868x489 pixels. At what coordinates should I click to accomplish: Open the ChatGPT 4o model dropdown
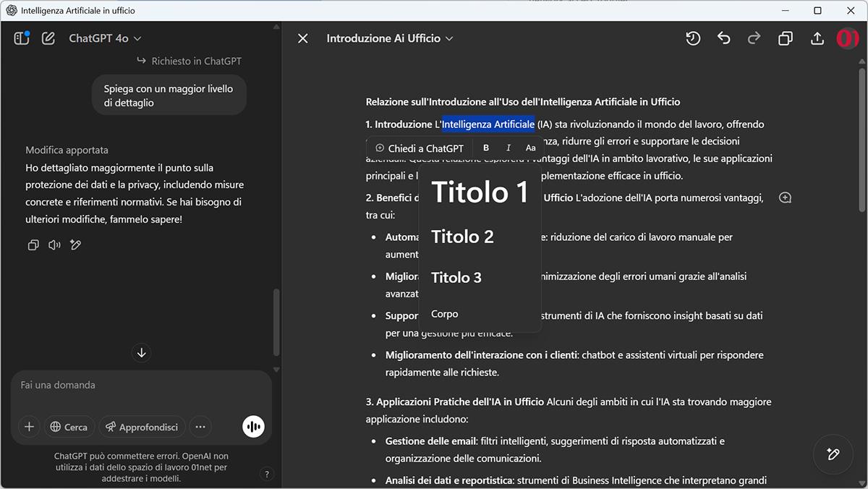pos(105,38)
